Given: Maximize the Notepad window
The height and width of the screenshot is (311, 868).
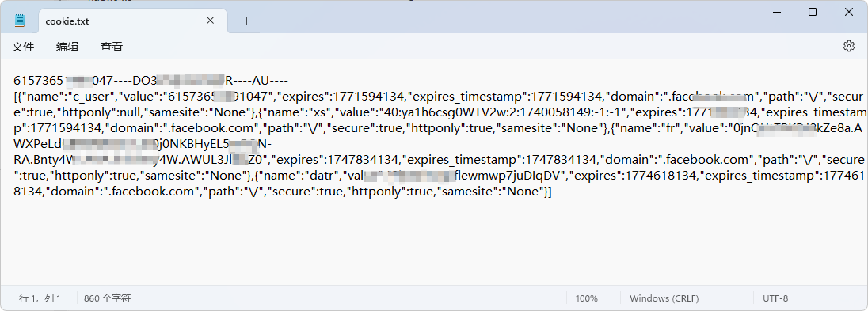Looking at the screenshot, I should [x=813, y=12].
